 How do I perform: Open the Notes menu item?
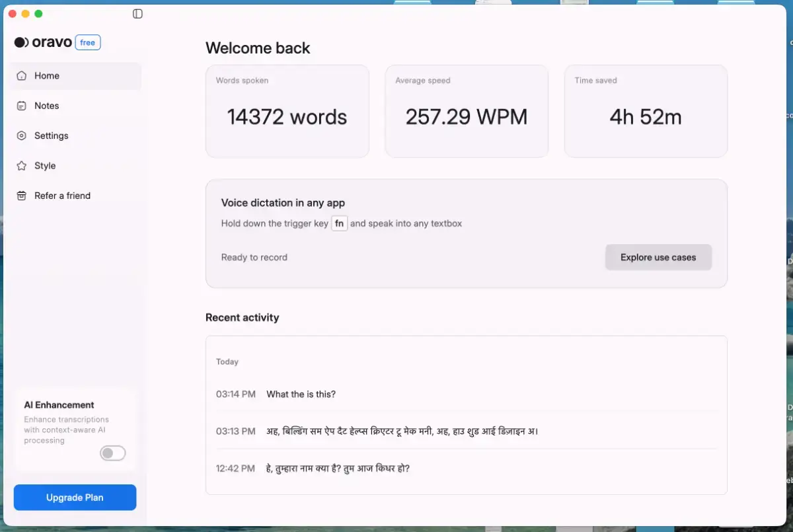[47, 106]
